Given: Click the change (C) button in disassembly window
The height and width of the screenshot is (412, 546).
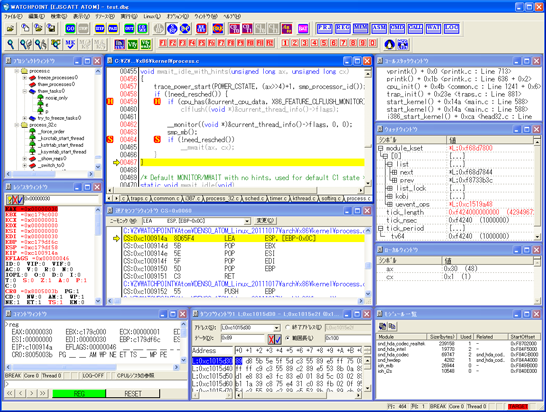Looking at the screenshot, I should tap(266, 221).
